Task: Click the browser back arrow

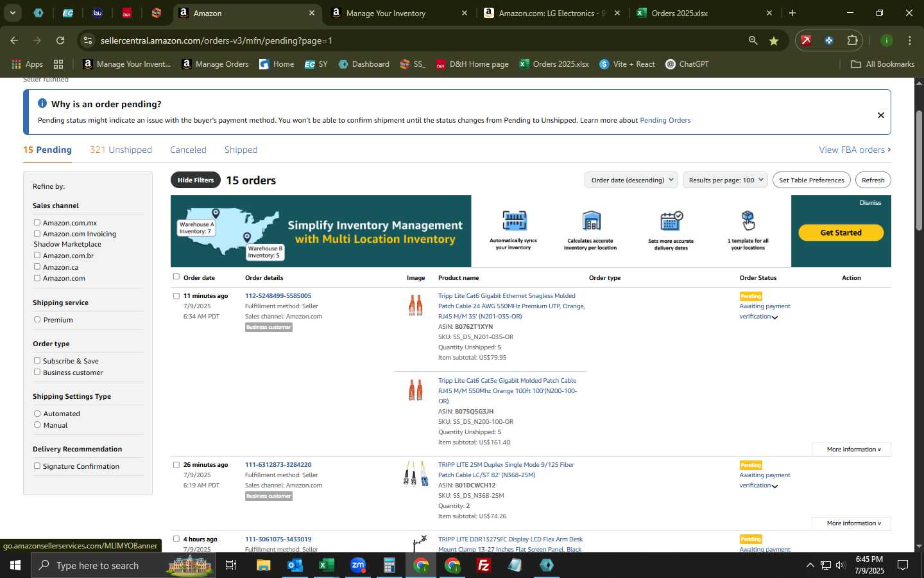Action: coord(14,40)
